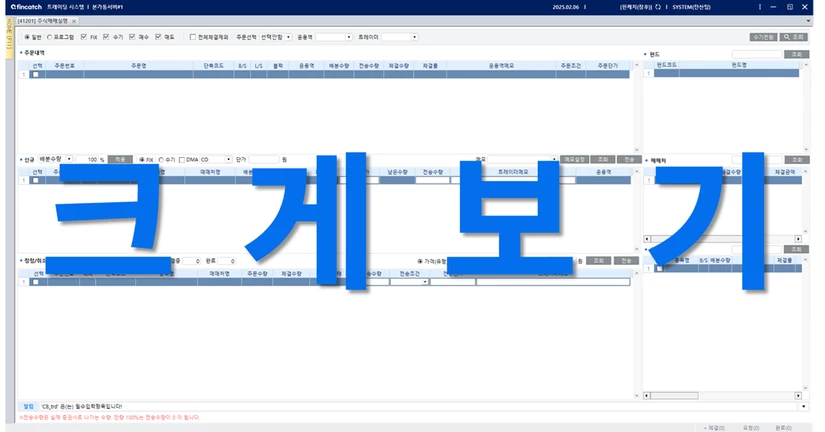Uncheck the 수기 checkbox in top filter bar
Screen dimensions: 825x432
106,37
